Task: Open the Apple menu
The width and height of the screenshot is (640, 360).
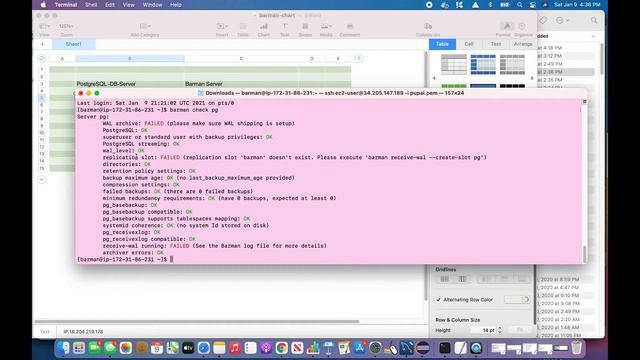Action: coord(43,5)
